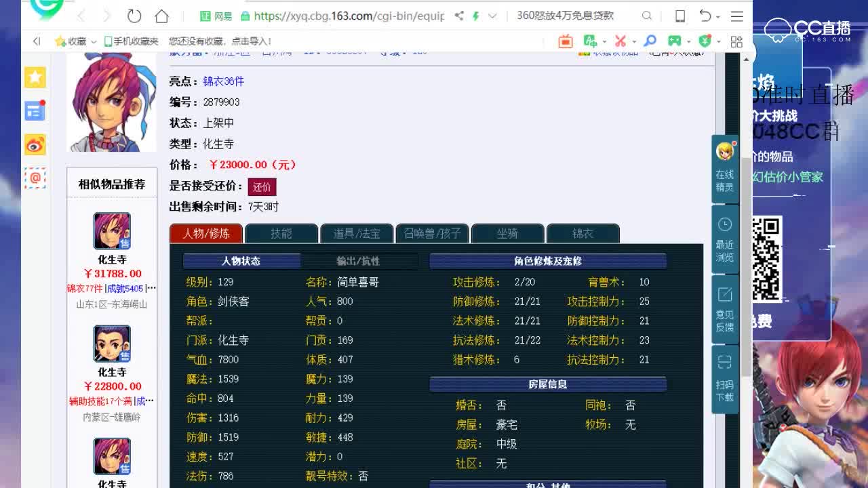
Task: Click avatar of ¥31788.00 similar item
Action: [112, 231]
